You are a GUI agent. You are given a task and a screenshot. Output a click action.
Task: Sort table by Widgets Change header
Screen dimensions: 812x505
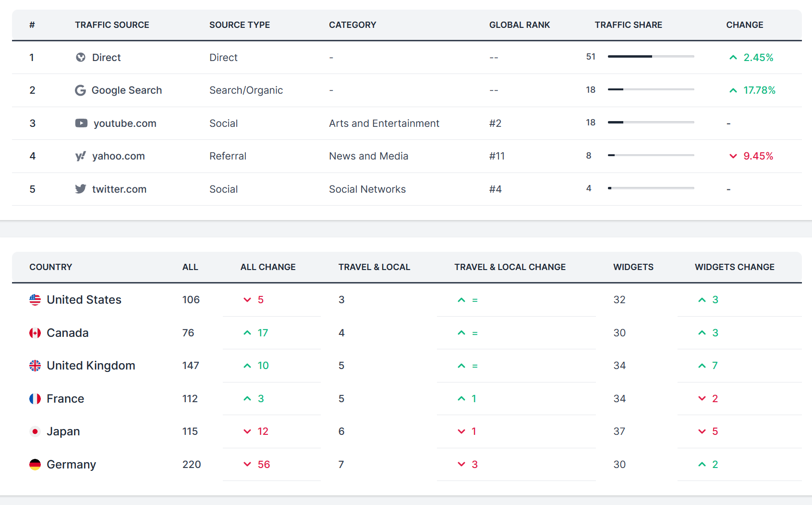pyautogui.click(x=734, y=267)
